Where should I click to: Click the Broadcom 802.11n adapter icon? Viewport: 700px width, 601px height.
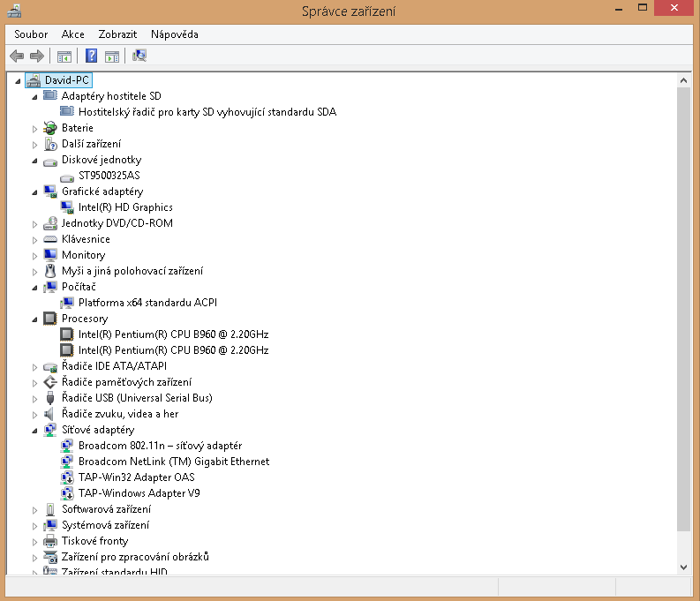click(x=67, y=446)
